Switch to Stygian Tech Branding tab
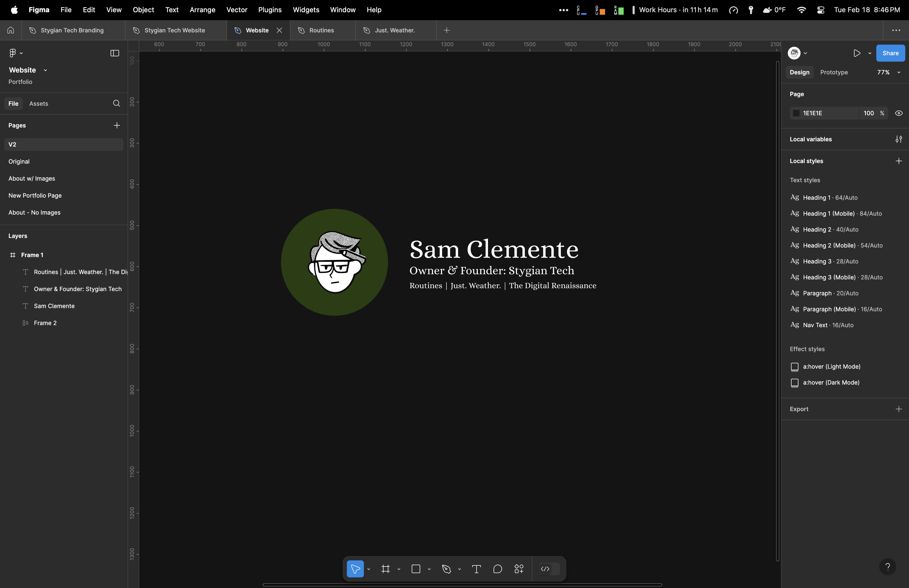This screenshot has width=909, height=588. tap(73, 30)
